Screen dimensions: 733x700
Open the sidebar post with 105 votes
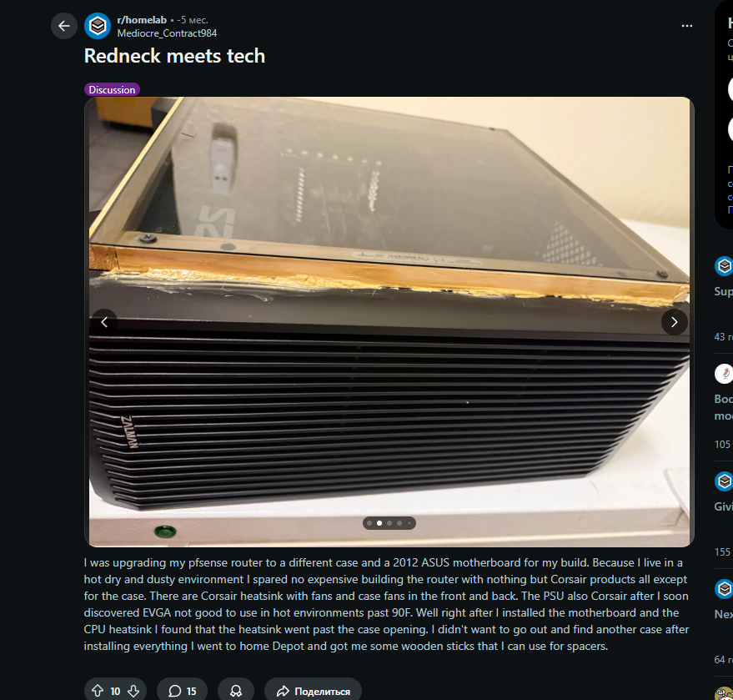point(724,407)
